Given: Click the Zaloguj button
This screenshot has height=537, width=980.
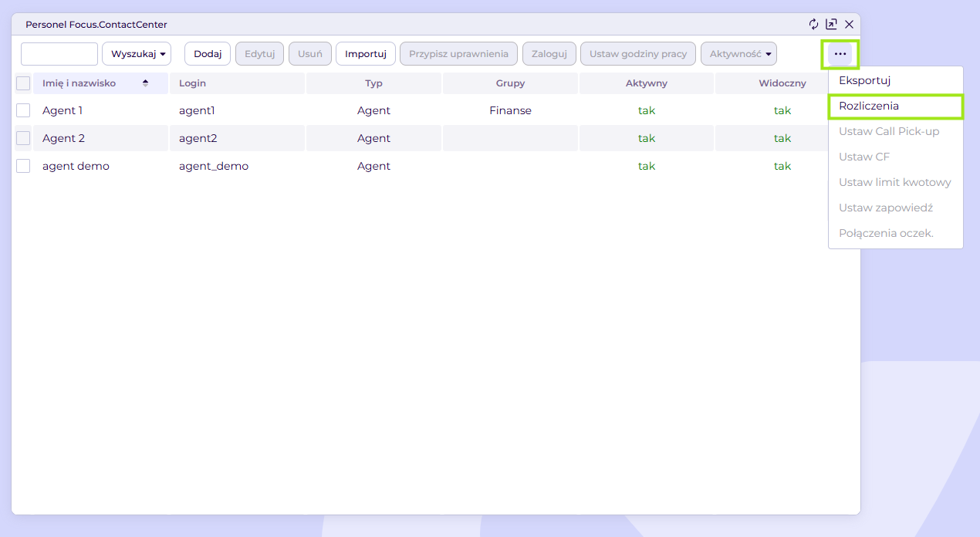Looking at the screenshot, I should (x=549, y=54).
